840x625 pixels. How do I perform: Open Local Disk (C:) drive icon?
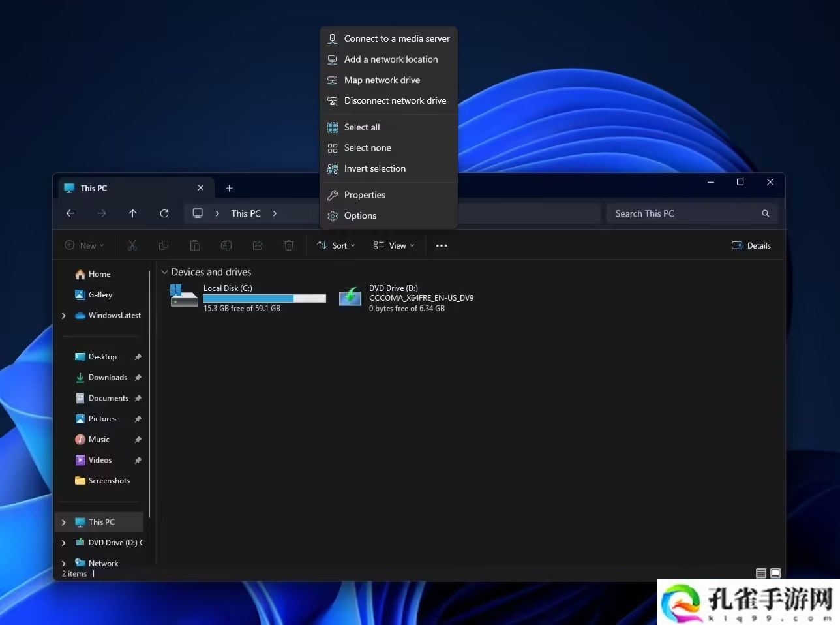pyautogui.click(x=184, y=296)
